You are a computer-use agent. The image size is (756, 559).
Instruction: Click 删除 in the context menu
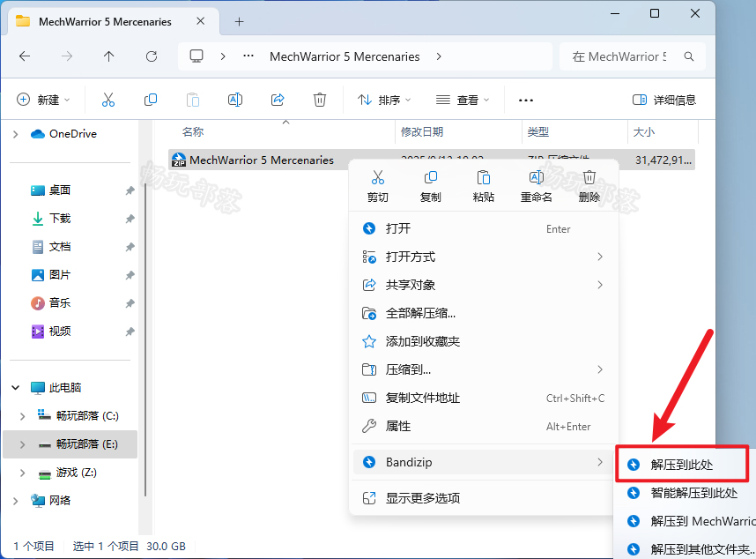point(589,186)
